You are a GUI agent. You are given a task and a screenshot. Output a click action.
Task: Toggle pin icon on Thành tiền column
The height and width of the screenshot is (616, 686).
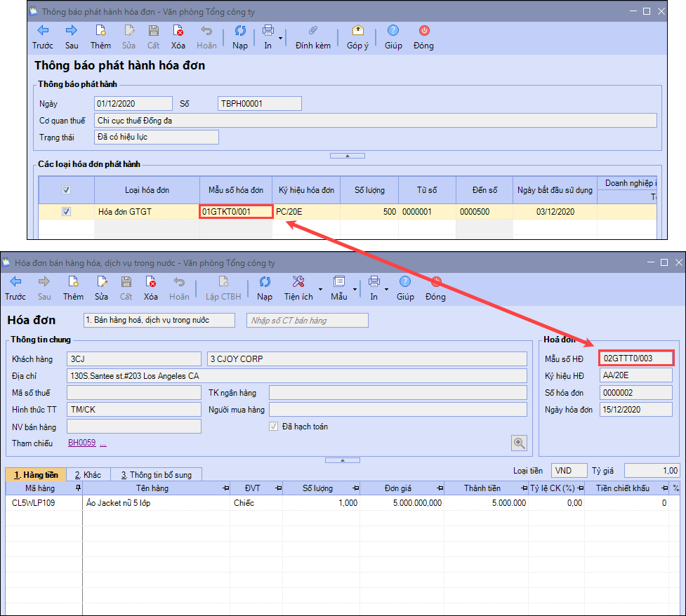pyautogui.click(x=524, y=488)
